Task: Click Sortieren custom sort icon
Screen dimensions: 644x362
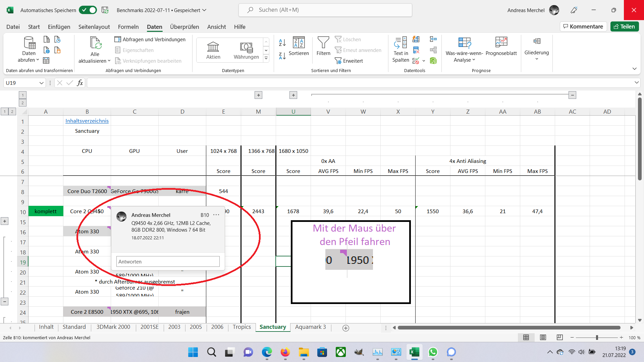Action: [299, 43]
